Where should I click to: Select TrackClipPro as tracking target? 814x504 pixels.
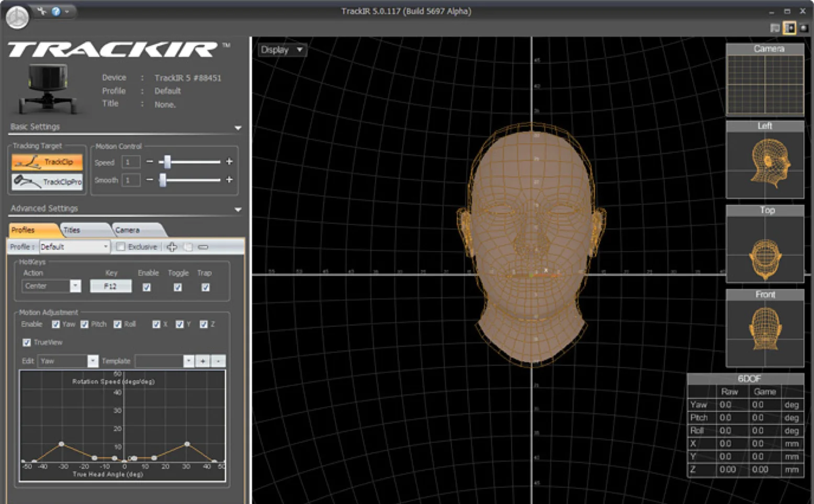click(x=47, y=181)
